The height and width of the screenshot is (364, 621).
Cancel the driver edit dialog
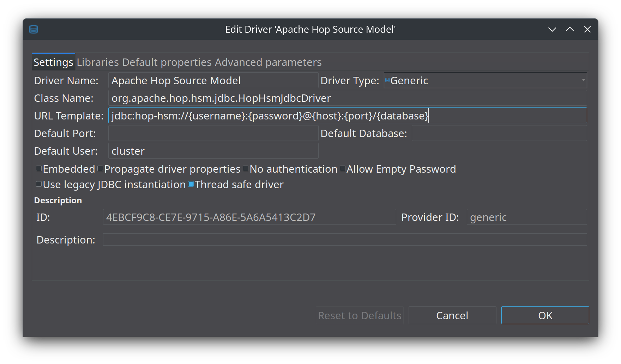[x=452, y=315]
